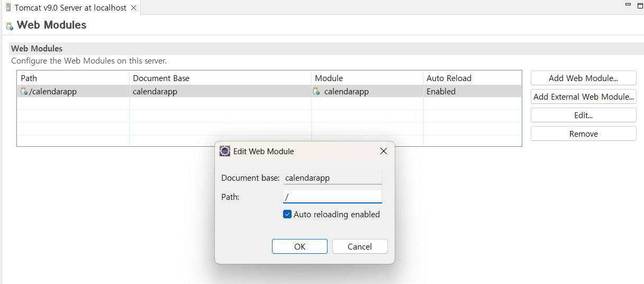
Task: Minimize the editor area
Action: click(x=628, y=5)
